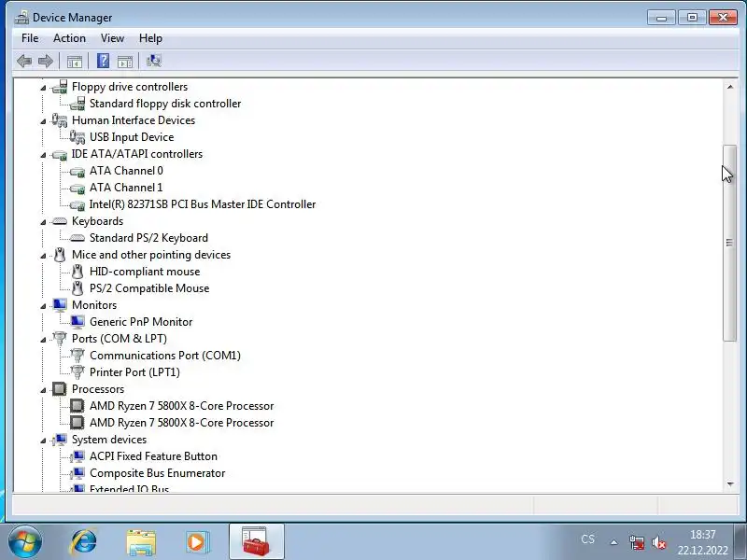Open the Help menu

[x=150, y=38]
